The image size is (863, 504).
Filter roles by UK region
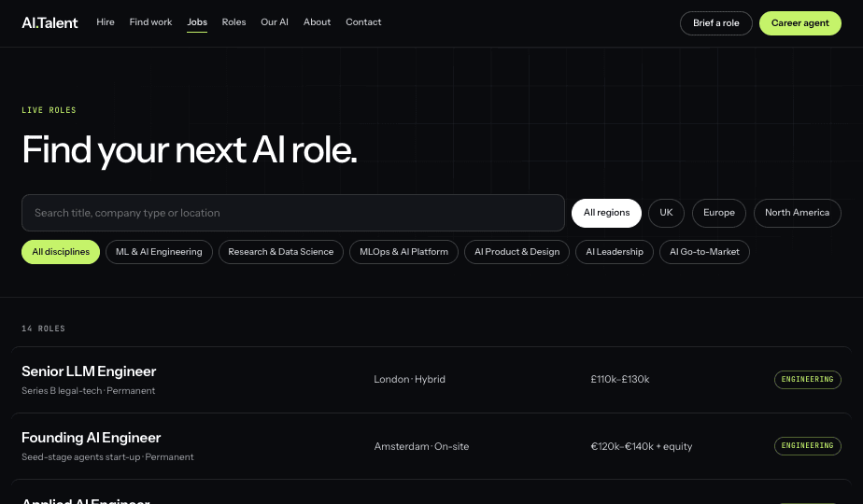[667, 213]
